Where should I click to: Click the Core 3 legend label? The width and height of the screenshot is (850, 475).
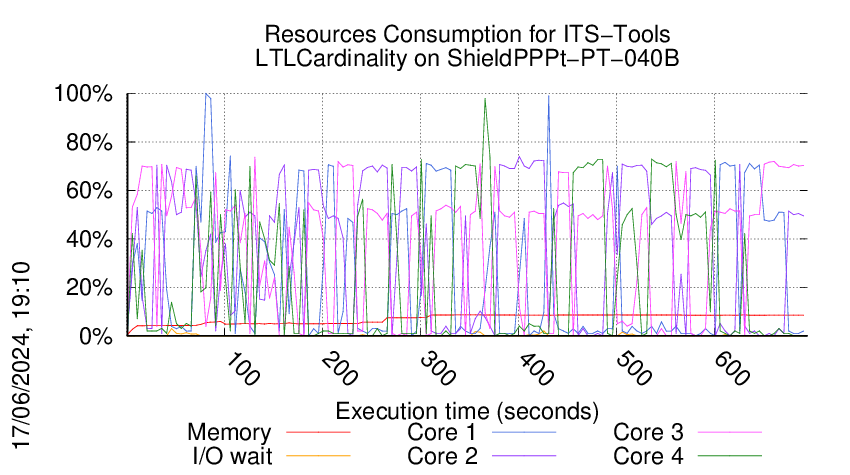tap(648, 432)
